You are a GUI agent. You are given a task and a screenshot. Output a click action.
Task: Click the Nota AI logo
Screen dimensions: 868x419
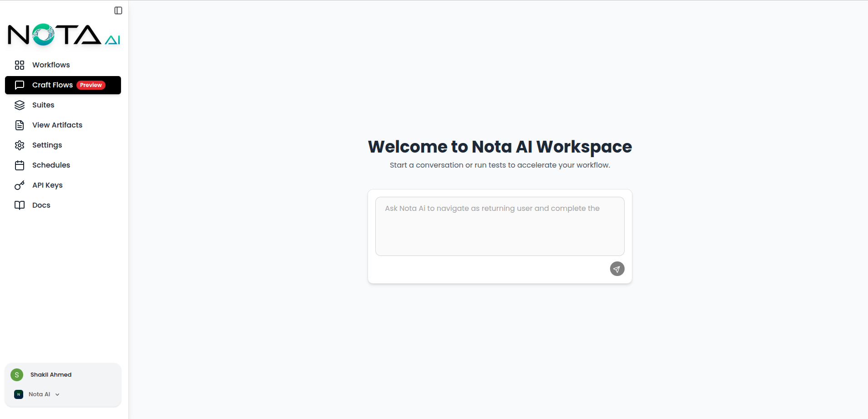point(63,34)
